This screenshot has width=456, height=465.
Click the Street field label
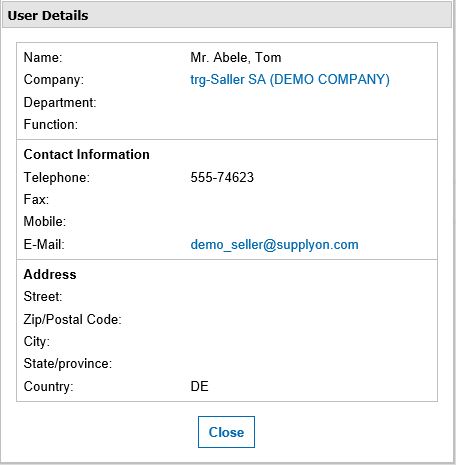click(43, 296)
